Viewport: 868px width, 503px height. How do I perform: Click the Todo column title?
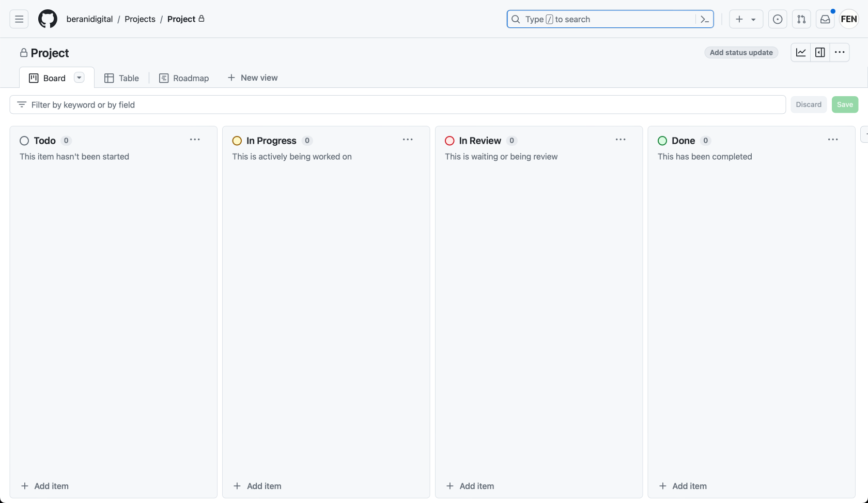[x=44, y=141]
